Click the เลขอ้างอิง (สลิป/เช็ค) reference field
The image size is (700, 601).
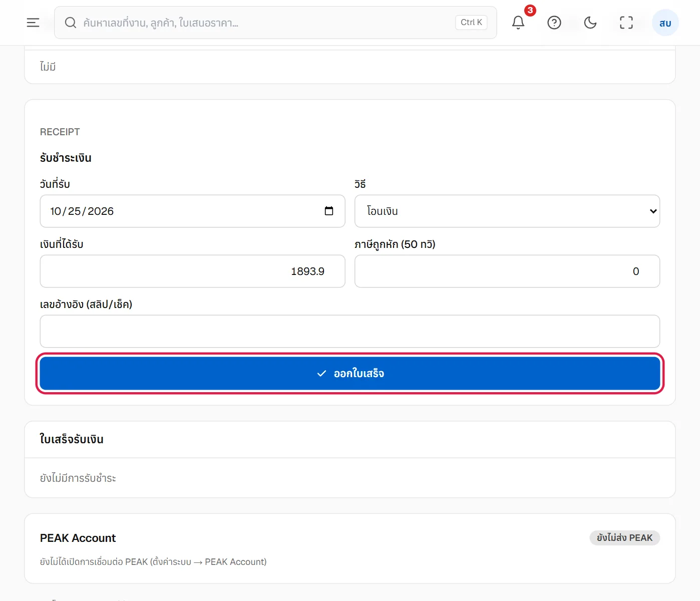[350, 331]
